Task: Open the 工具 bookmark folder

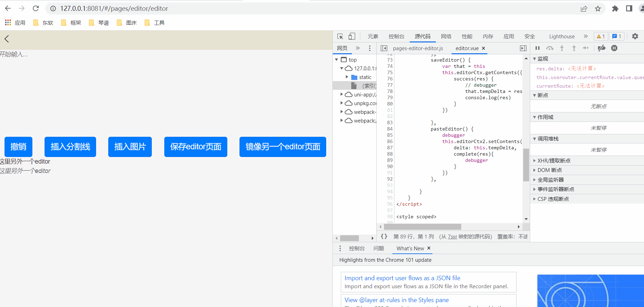Action: click(x=154, y=23)
